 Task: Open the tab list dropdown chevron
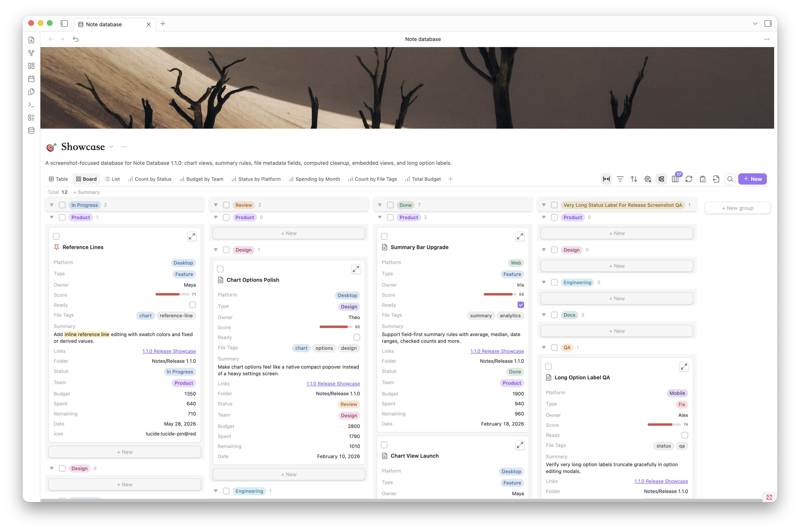(755, 23)
